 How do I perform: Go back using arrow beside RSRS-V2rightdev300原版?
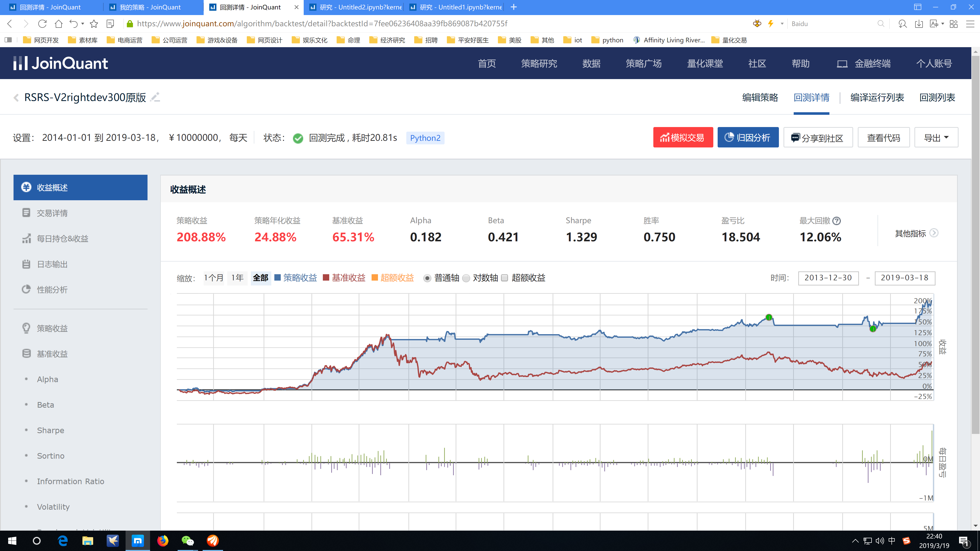(16, 98)
